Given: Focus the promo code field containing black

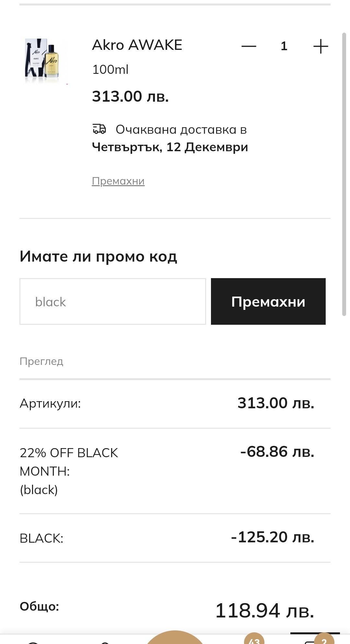Looking at the screenshot, I should tap(112, 301).
